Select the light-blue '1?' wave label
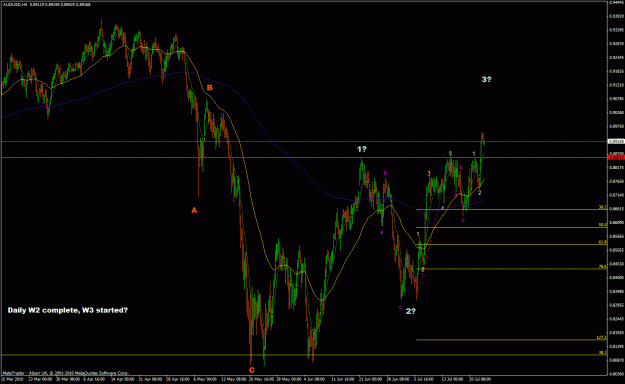Viewport: 625px width, 384px height. (362, 149)
